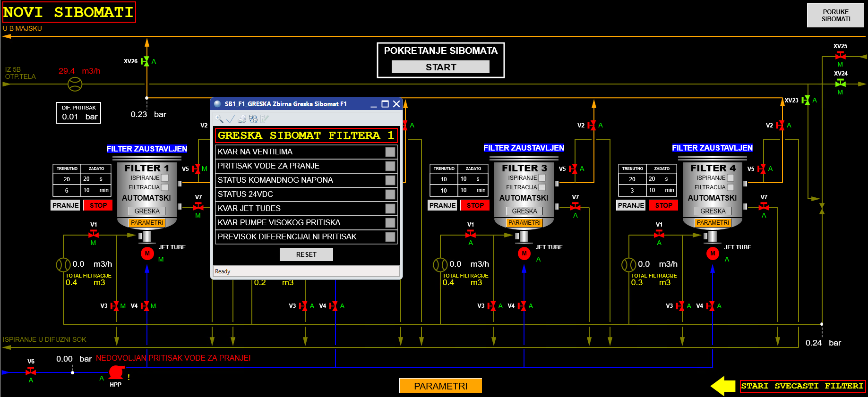Viewport: 868px width, 397px height.
Task: Click STOP for Filter 3
Action: pyautogui.click(x=475, y=205)
